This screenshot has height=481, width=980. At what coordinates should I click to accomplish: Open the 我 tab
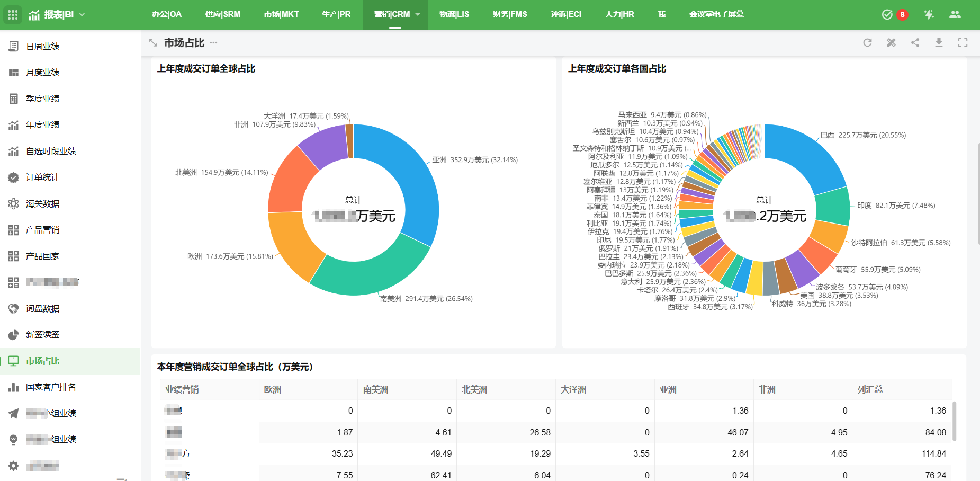point(662,14)
